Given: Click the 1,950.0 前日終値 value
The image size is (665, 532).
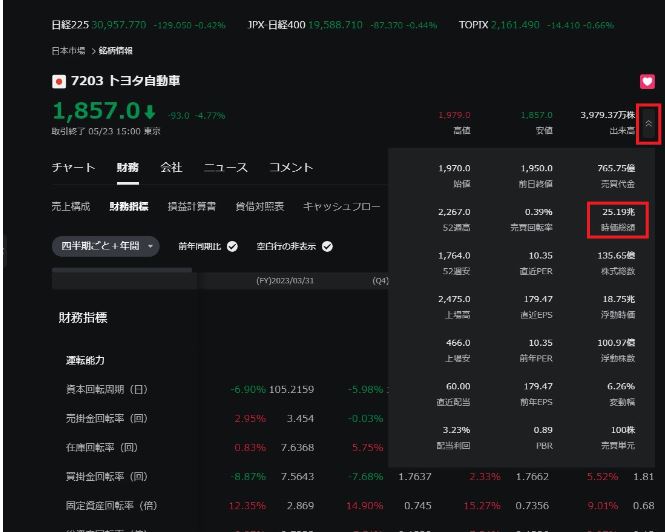Looking at the screenshot, I should coord(536,168).
